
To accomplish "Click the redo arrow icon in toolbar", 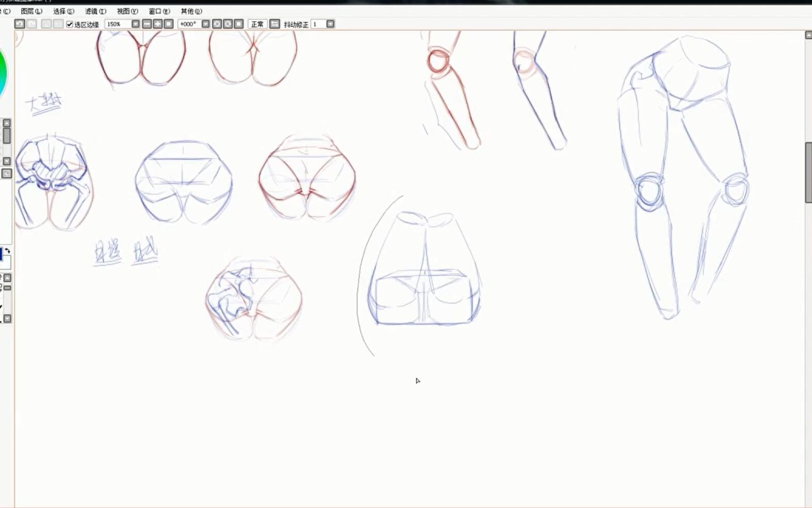I will (x=32, y=24).
